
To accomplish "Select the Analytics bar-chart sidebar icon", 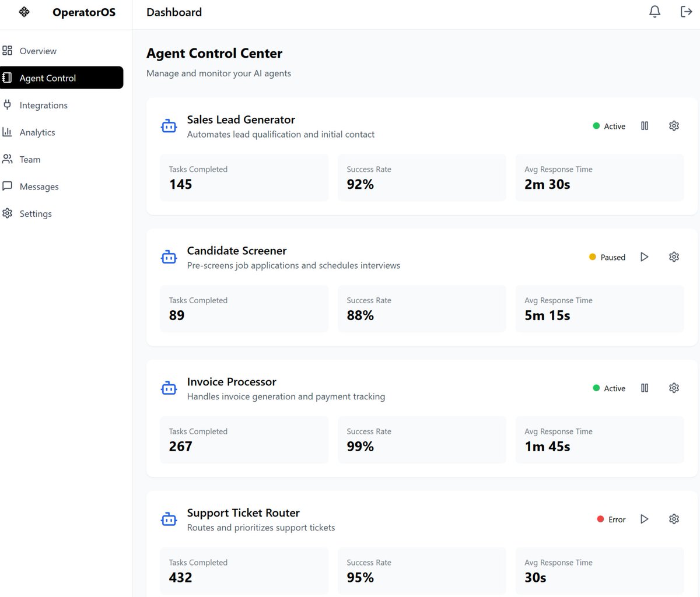I will click(8, 132).
